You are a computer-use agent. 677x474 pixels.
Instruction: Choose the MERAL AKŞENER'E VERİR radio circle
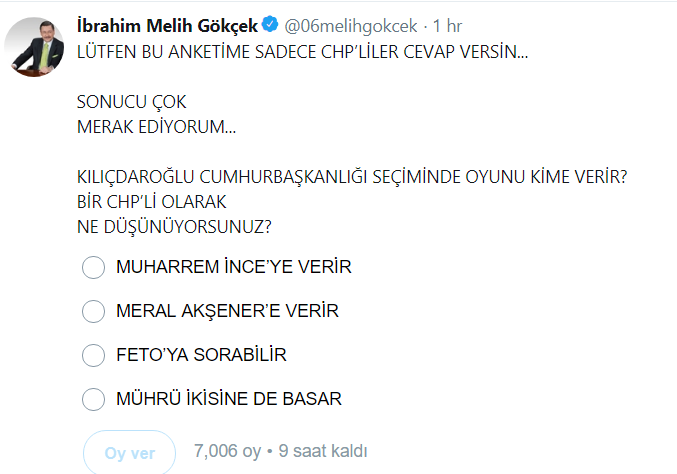[x=93, y=311]
